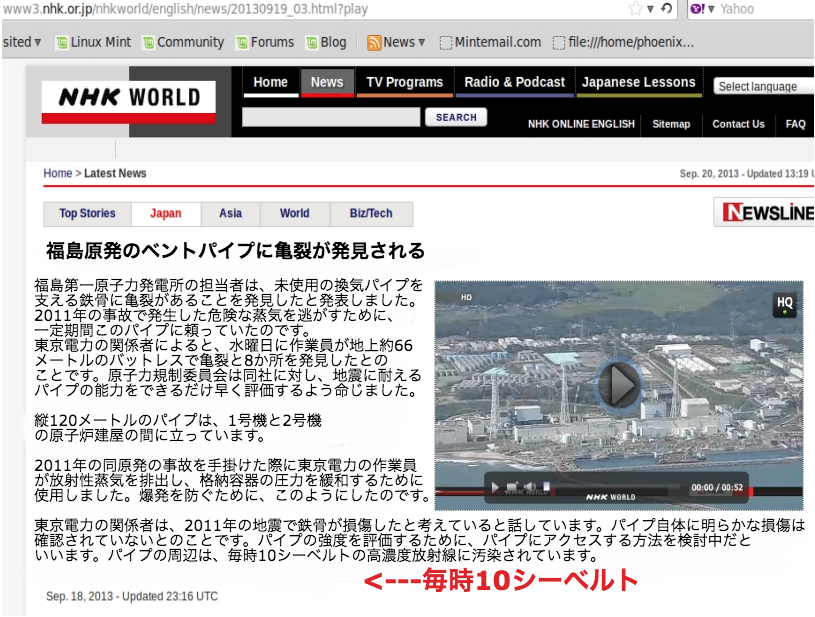Open the Blog bookmark
Viewport: 815px width, 617px height.
(326, 42)
